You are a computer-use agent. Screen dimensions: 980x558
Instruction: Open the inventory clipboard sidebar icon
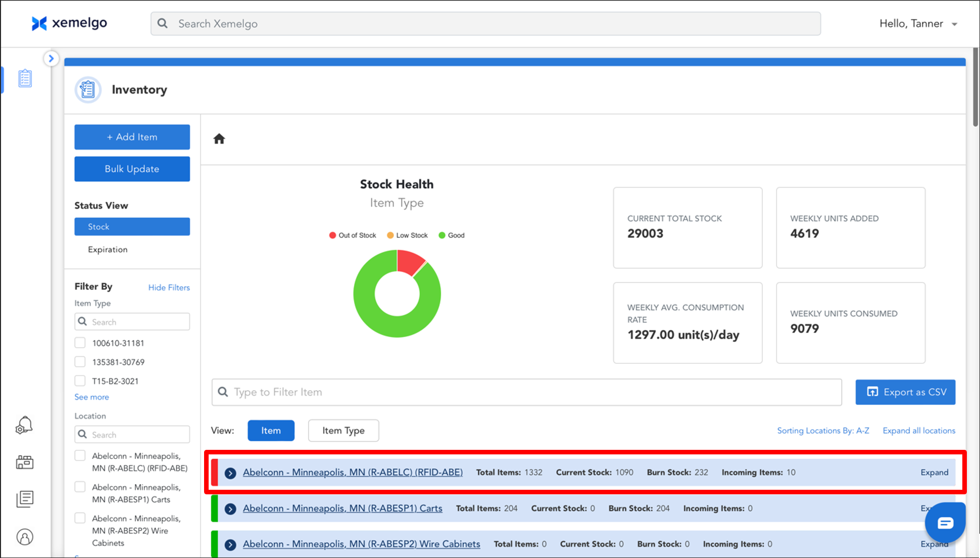pyautogui.click(x=25, y=79)
